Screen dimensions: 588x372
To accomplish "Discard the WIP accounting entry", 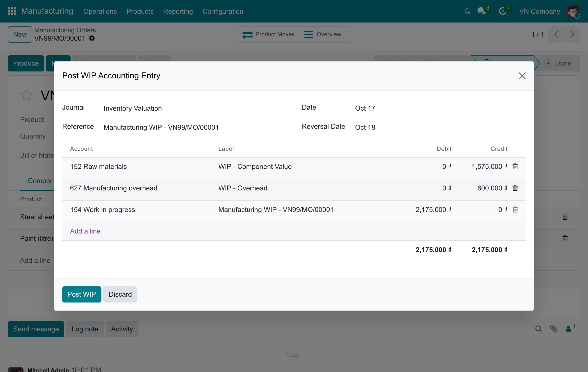I will [x=120, y=294].
